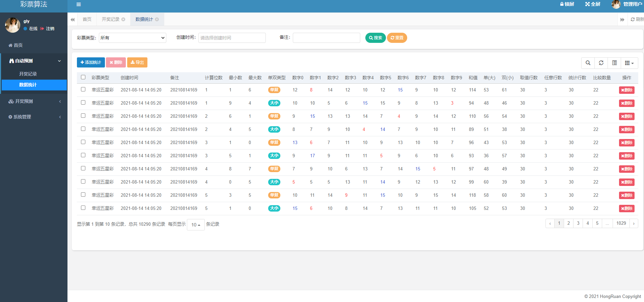This screenshot has height=302, width=644.
Task: Toggle table search with magnifier icon
Action: coord(588,63)
